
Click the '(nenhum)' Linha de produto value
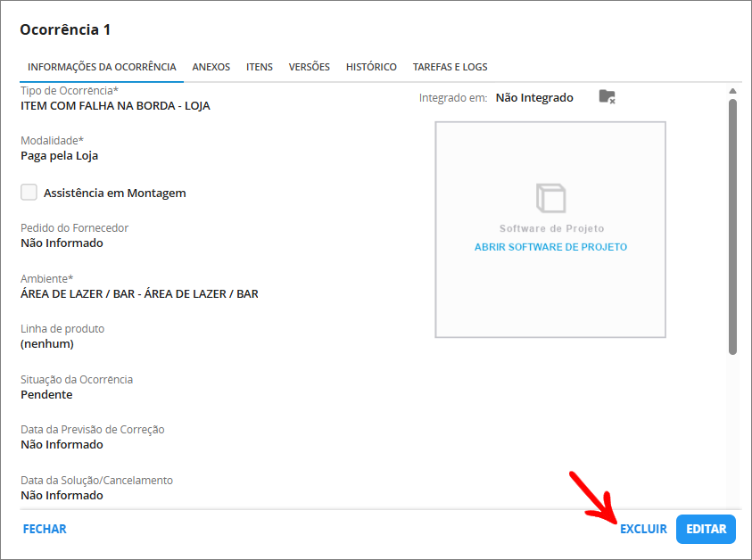tap(47, 344)
